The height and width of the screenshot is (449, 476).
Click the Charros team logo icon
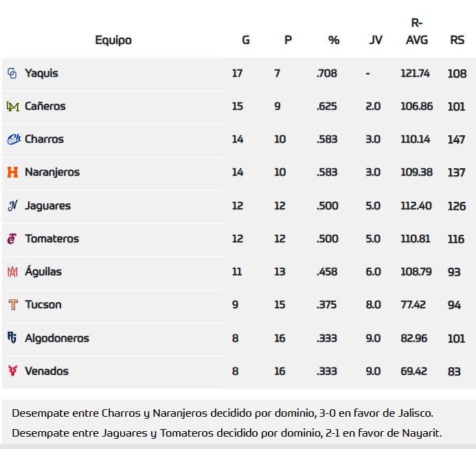point(13,139)
